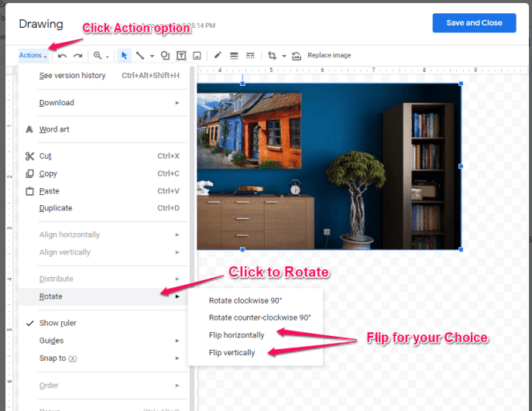Expand the Download submenu
Image resolution: width=532 pixels, height=411 pixels.
104,102
